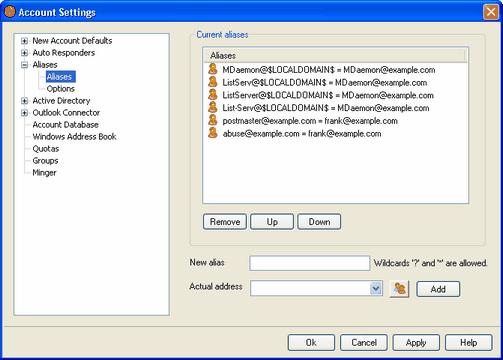Expand the Active Directory tree node

tap(24, 101)
